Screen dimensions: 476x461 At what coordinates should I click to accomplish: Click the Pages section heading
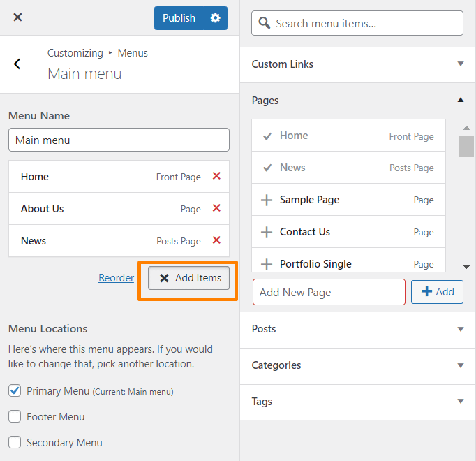click(265, 101)
